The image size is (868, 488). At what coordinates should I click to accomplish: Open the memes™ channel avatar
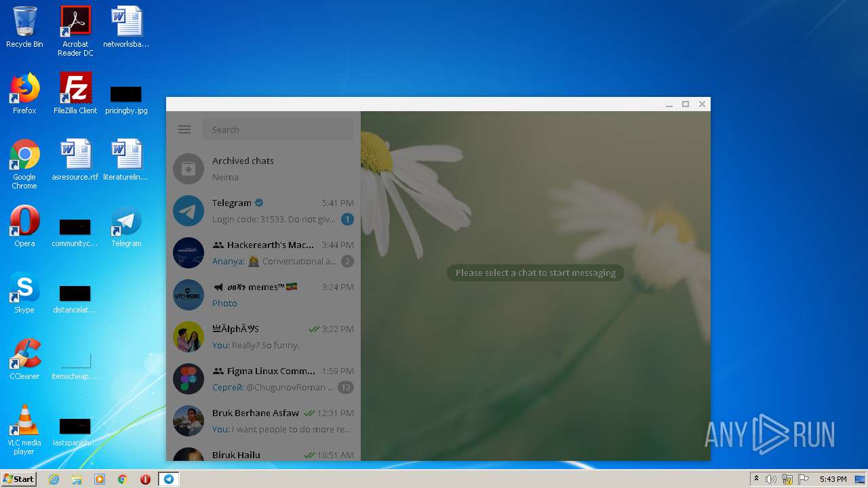tap(189, 295)
